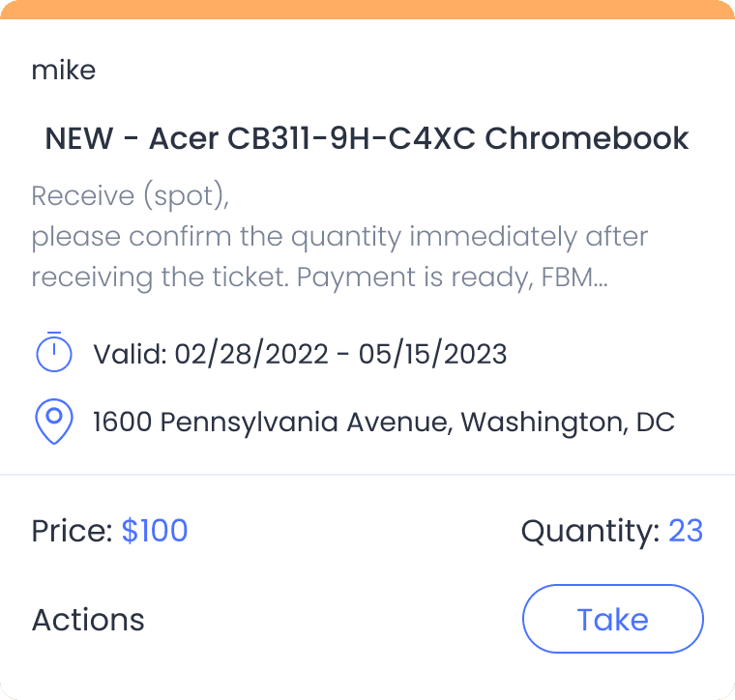Viewport: 735px width, 700px height.
Task: Expand the truncated description ellipsis
Action: coord(599,279)
